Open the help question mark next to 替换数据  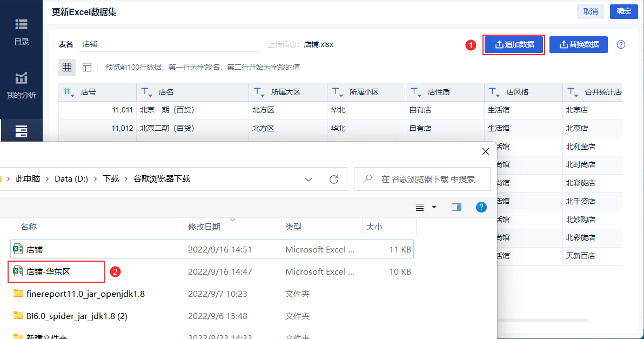click(621, 44)
